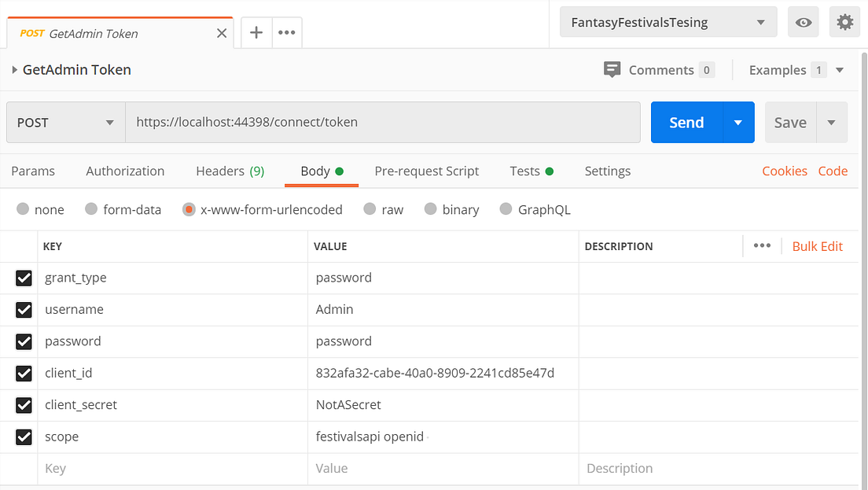Switch to the Authorization tab
The height and width of the screenshot is (490, 868).
(125, 171)
